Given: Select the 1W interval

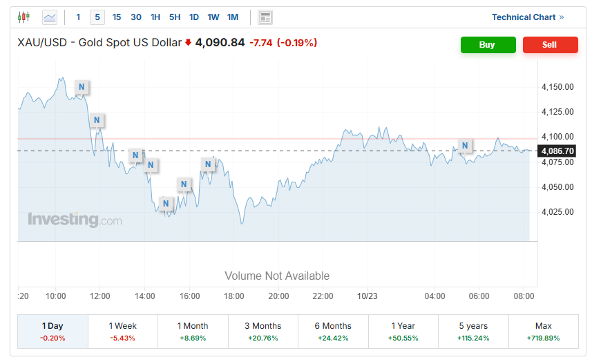Looking at the screenshot, I should coord(213,17).
